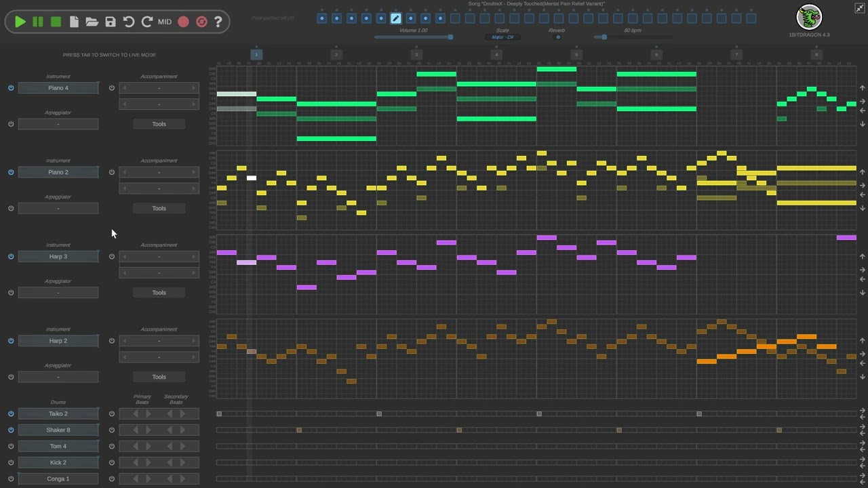
Task: Enable the Tom 4 drum track
Action: [11, 446]
